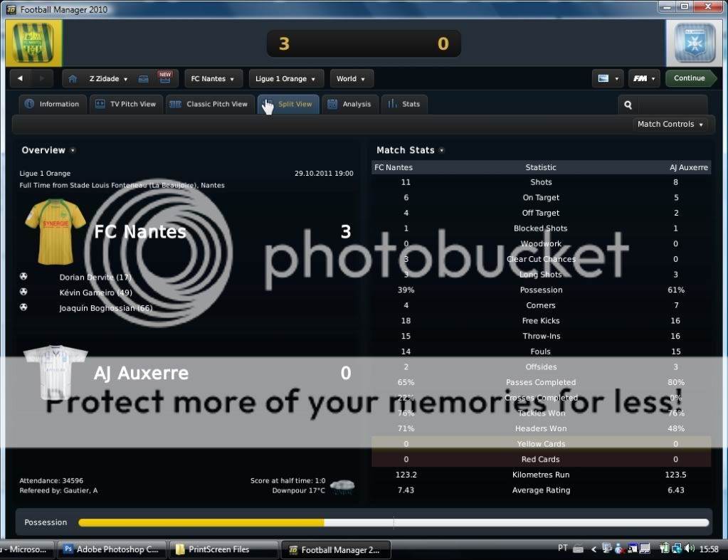The image size is (728, 560).
Task: Click the weather downpour icon
Action: pos(342,487)
